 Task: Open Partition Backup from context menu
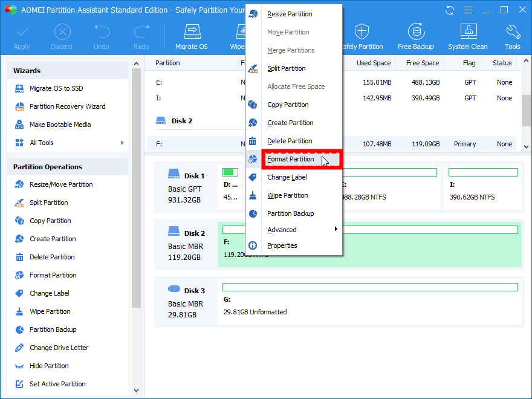point(291,213)
